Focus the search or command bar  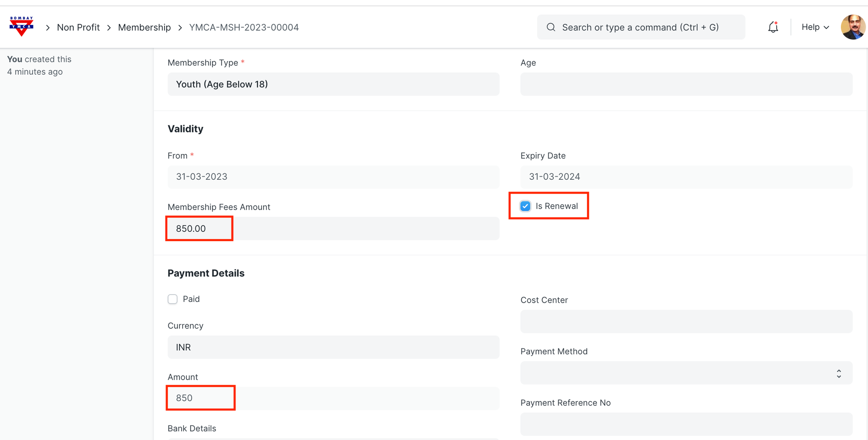(640, 28)
